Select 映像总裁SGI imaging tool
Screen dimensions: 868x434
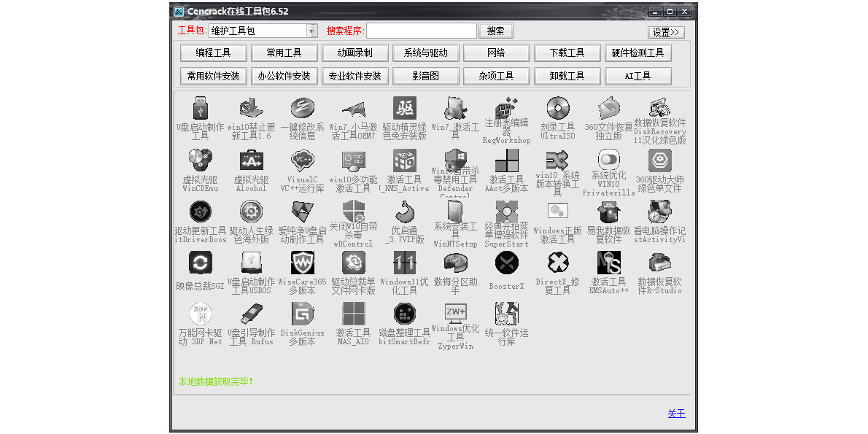[200, 263]
